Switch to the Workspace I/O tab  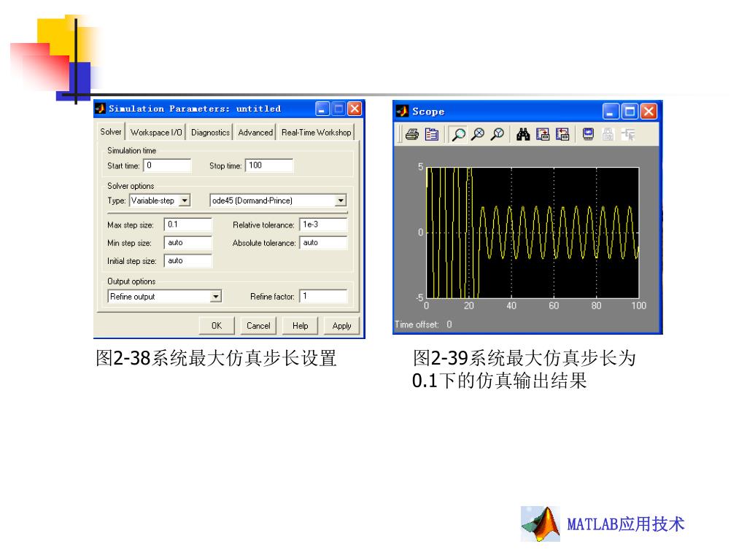[x=156, y=133]
